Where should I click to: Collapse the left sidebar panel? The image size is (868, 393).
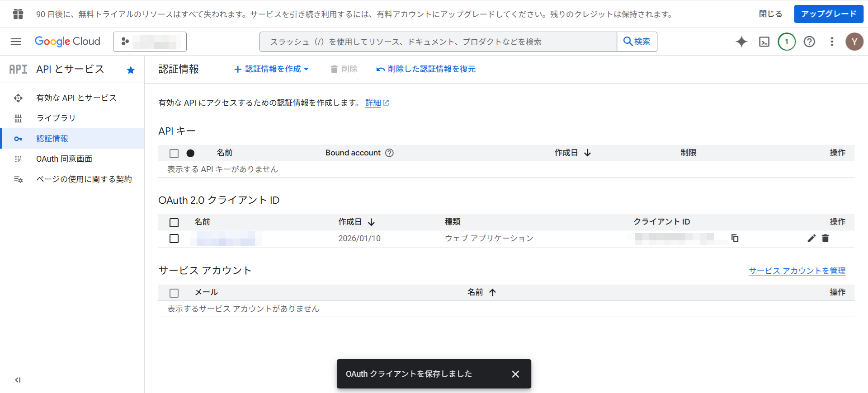point(18,380)
